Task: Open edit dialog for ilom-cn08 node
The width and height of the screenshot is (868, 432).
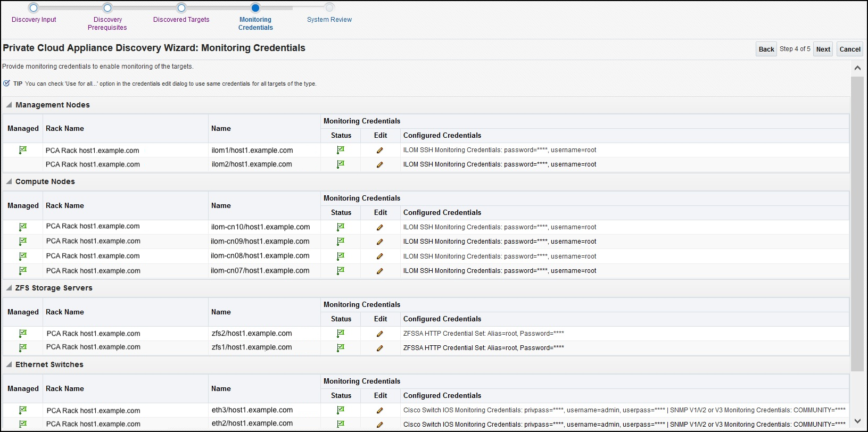Action: tap(380, 256)
